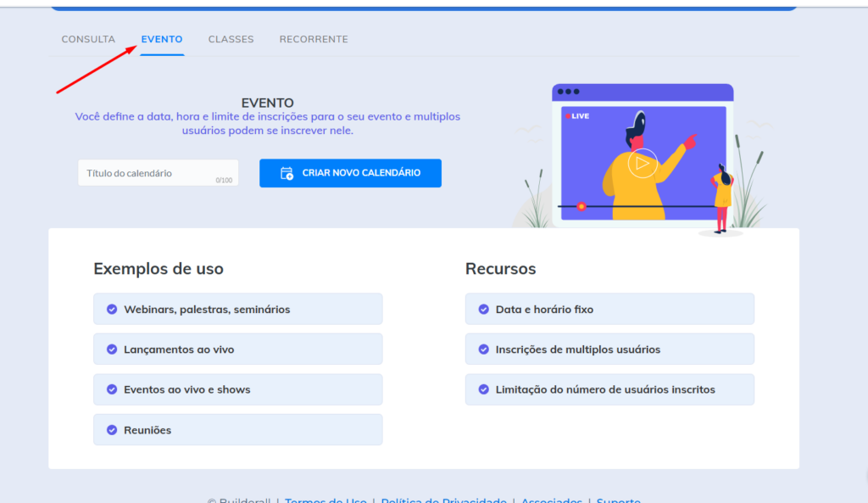Click the LIVE badge in the illustration
The width and height of the screenshot is (868, 503).
[577, 116]
